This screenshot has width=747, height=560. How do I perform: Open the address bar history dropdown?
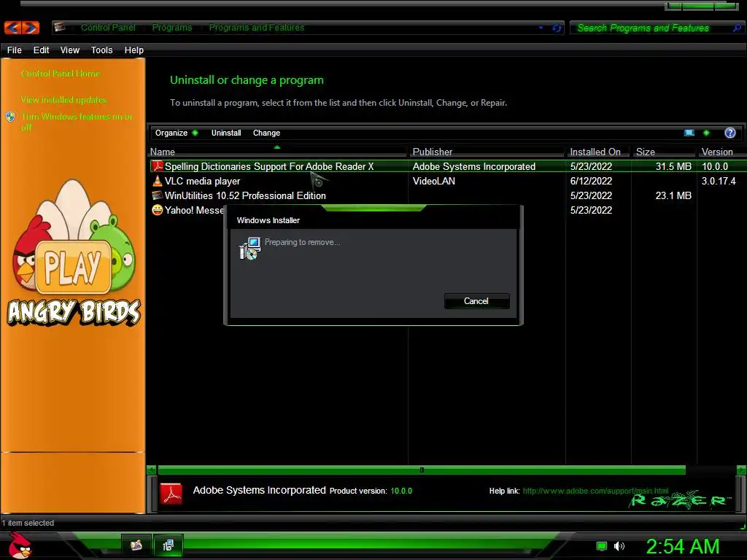(541, 28)
